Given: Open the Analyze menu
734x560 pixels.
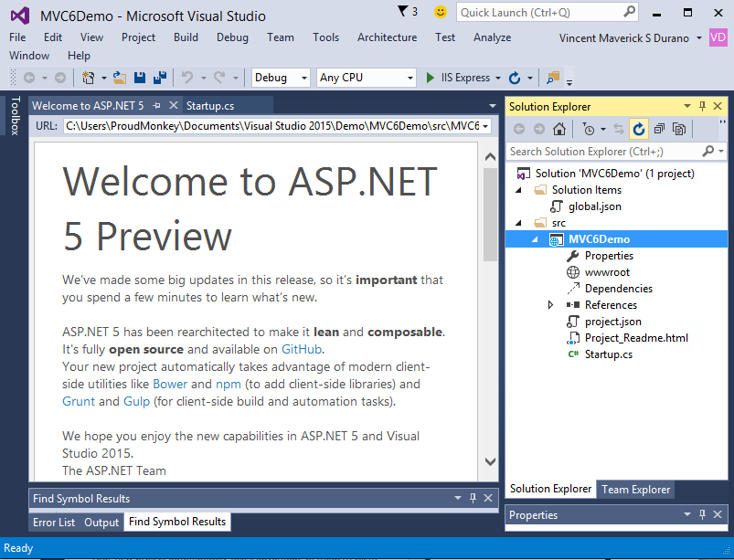Looking at the screenshot, I should tap(492, 37).
